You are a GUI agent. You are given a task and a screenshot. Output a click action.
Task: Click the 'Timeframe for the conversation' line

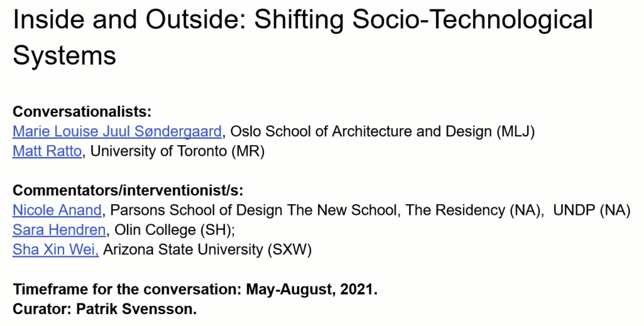[194, 290]
